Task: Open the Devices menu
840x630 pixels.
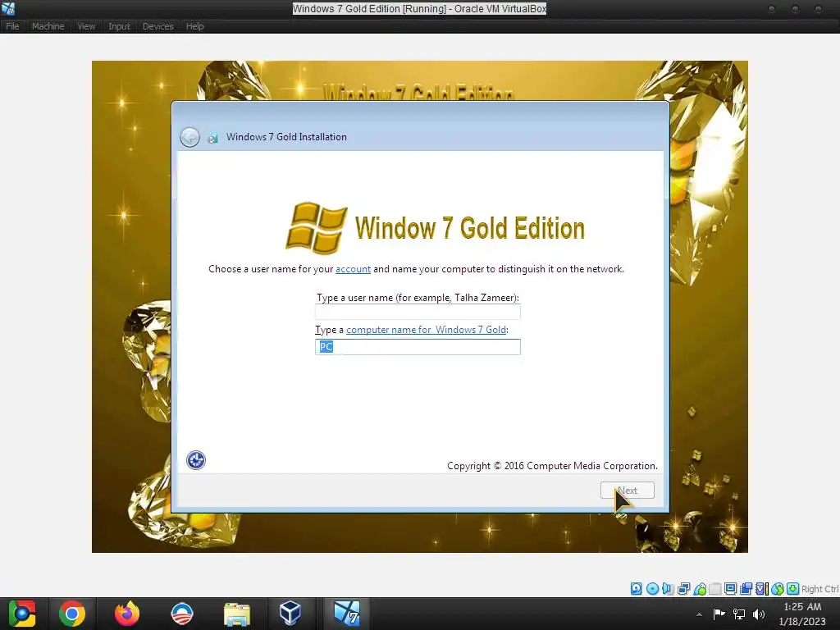Action: (158, 26)
